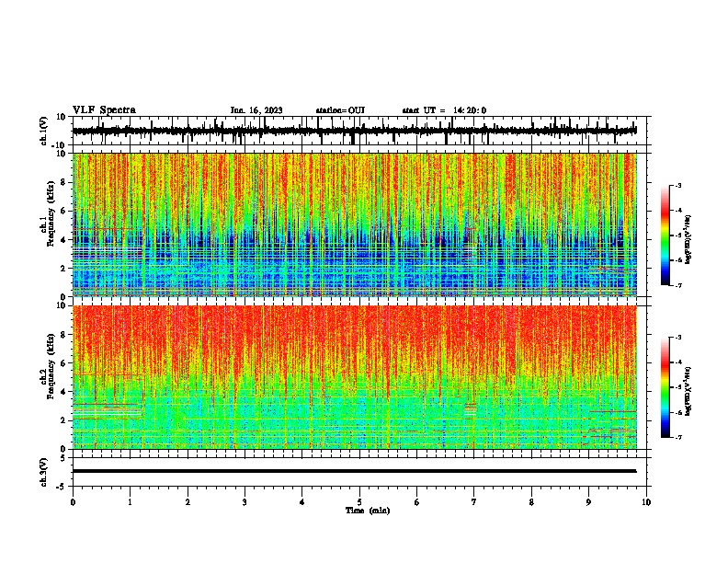Viewport: 728px width, 563px height.
Task: Click the "ch.3(V)" axis label
Action: click(x=44, y=473)
